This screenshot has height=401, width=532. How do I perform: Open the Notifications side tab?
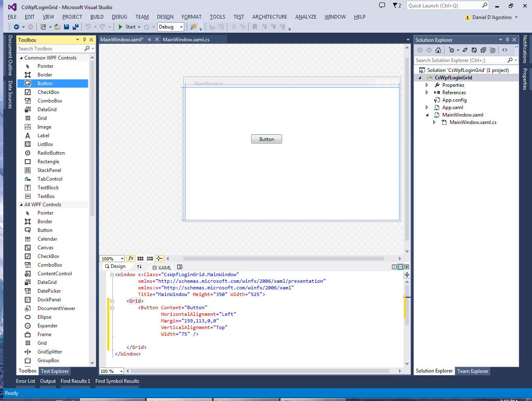click(525, 49)
